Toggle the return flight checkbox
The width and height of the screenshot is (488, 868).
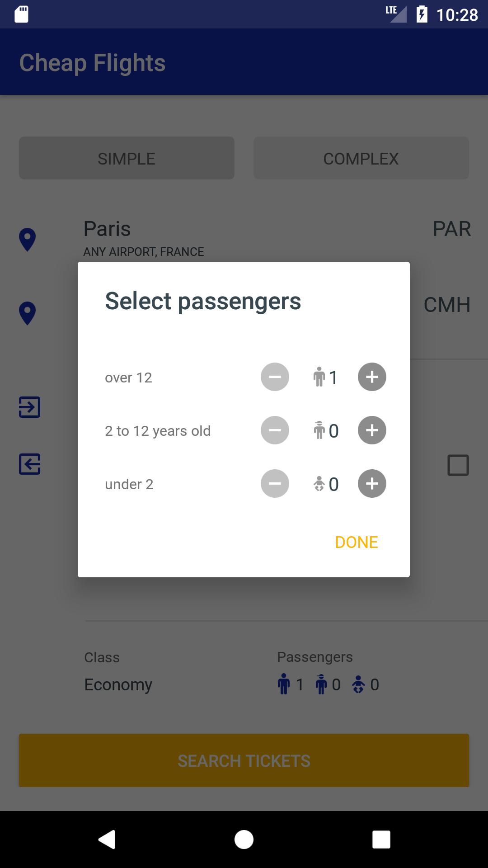click(458, 465)
